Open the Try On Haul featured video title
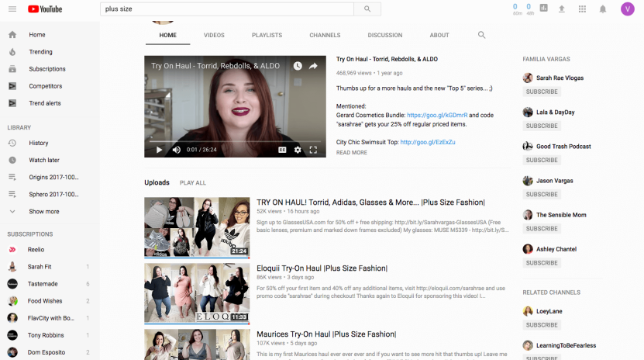 (387, 59)
